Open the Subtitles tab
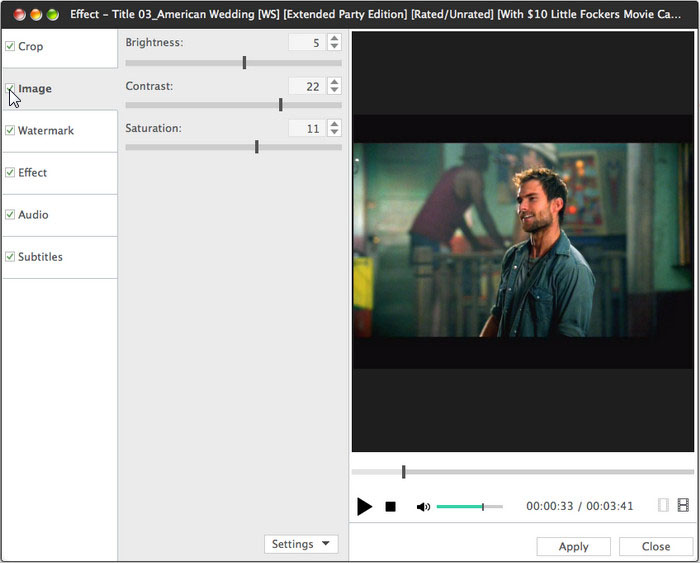 [60, 258]
